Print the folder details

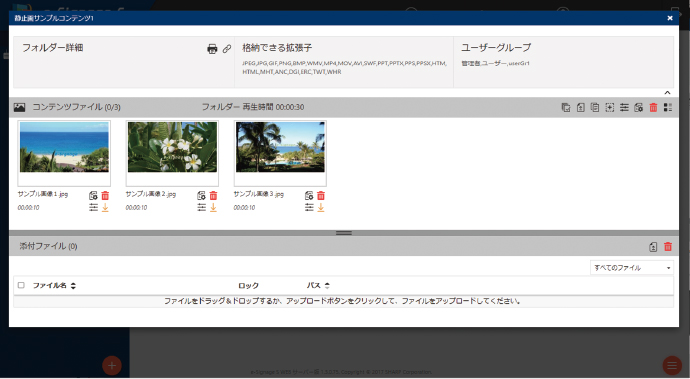pyautogui.click(x=212, y=49)
